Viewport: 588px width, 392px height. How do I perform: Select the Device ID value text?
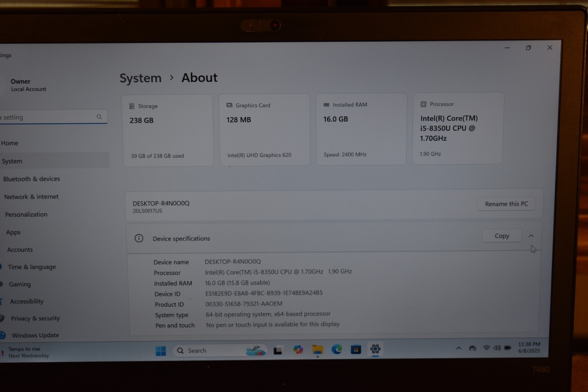264,293
